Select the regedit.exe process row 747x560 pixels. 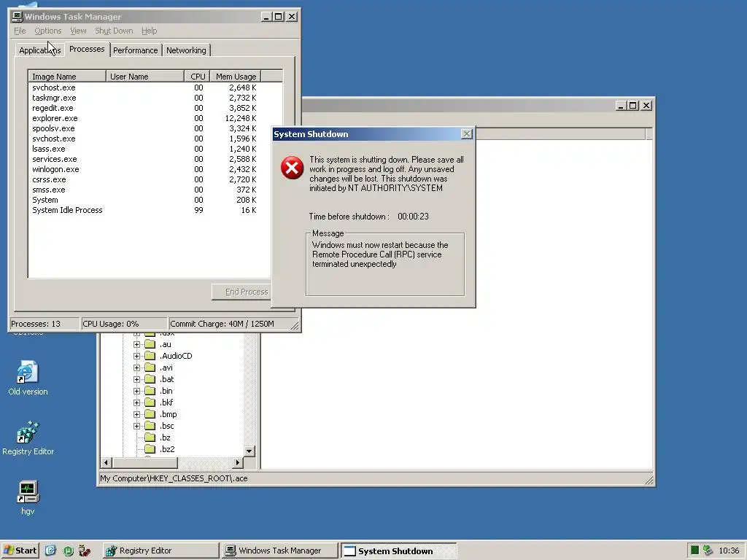click(150, 108)
